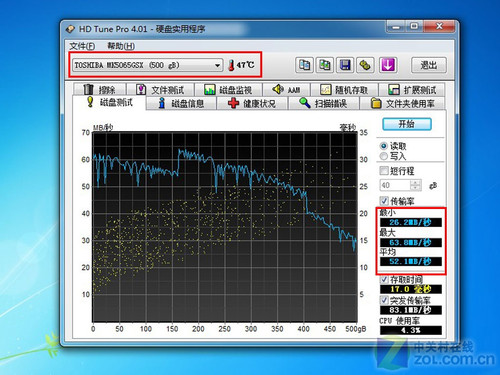Switch to the 磁盘信息 tab
This screenshot has height=375, width=500.
[x=182, y=103]
